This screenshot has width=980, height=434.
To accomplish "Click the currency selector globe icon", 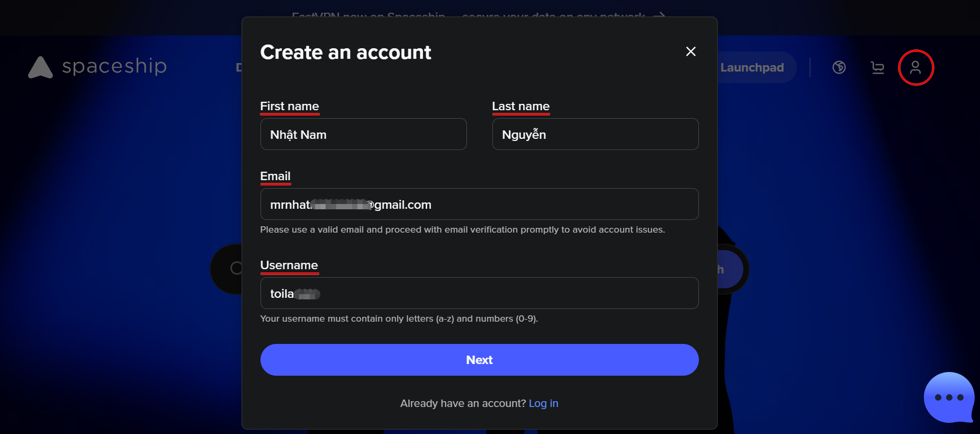I will click(839, 67).
